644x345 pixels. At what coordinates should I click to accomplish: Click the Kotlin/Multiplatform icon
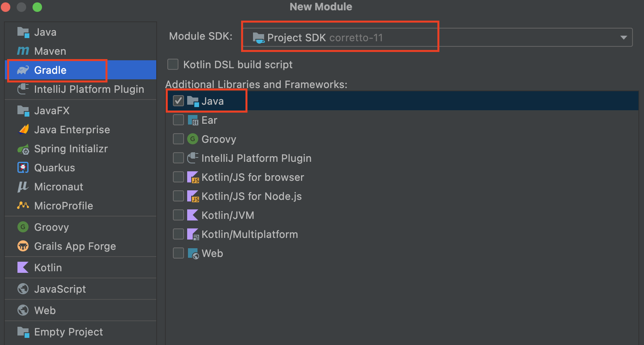tap(193, 234)
